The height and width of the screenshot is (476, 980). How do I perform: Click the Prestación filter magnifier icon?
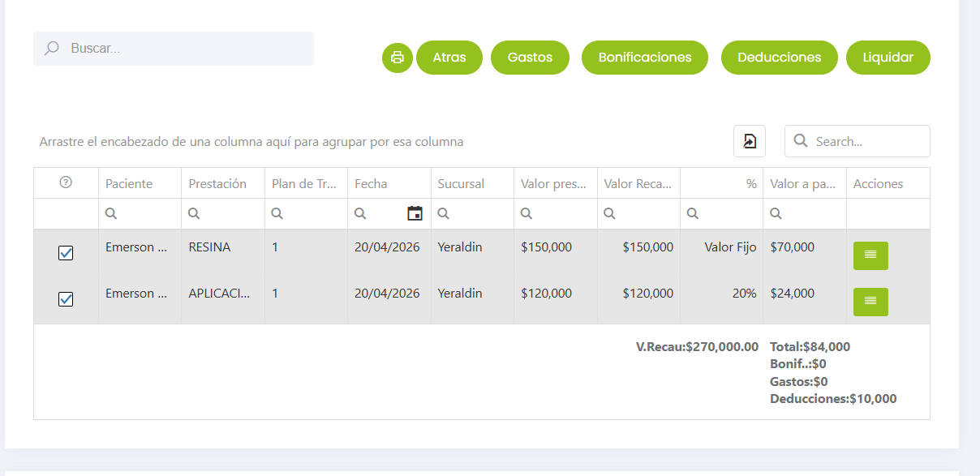[194, 213]
